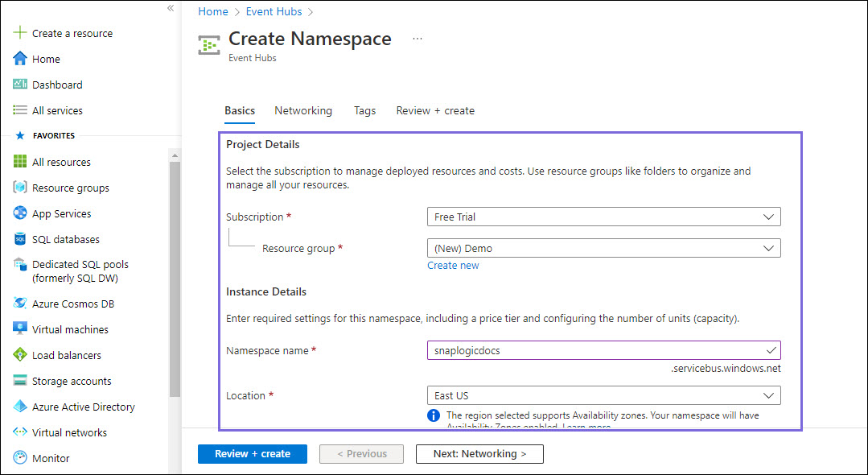Screen dimensions: 868x475
Task: Switch to the Tags tab
Action: point(364,110)
